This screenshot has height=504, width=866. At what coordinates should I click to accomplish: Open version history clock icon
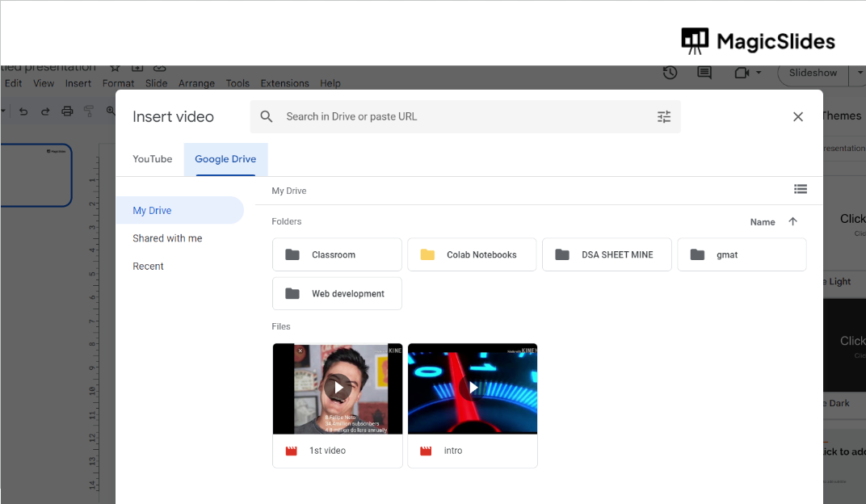(x=670, y=73)
